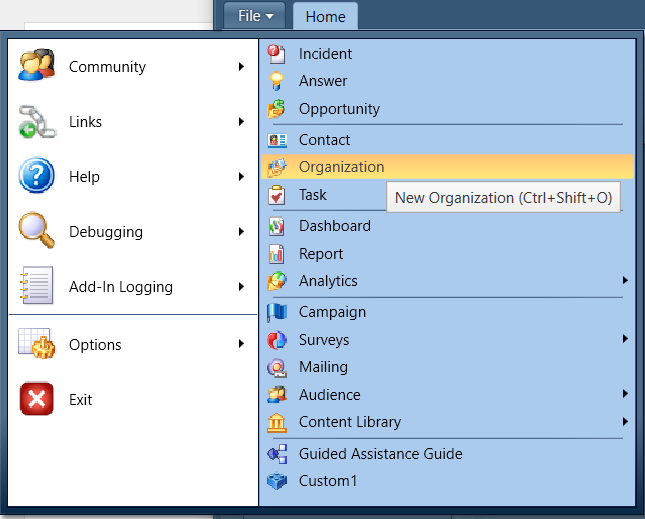Expand the Options submenu arrow
645x519 pixels.
click(241, 344)
